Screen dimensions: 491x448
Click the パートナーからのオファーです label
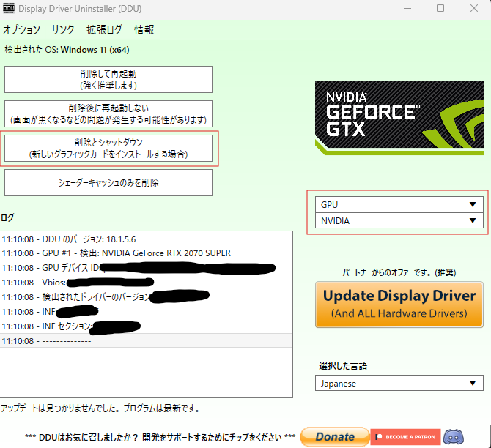(399, 272)
